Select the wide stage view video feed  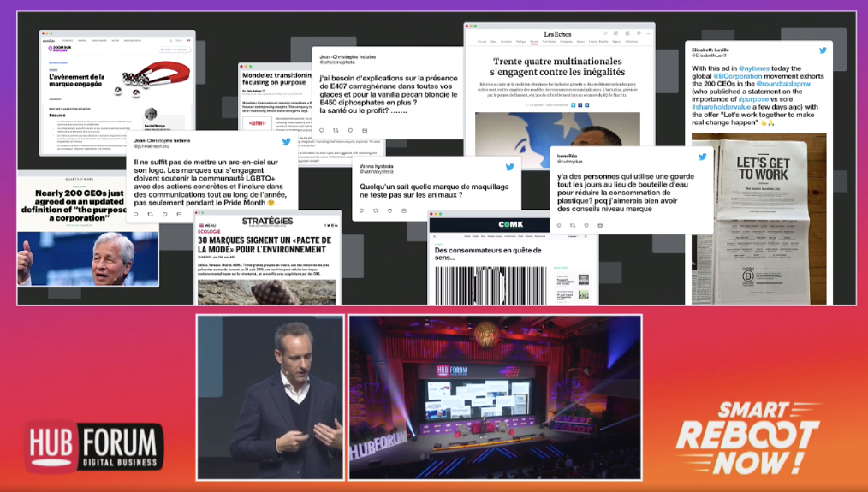tap(495, 396)
